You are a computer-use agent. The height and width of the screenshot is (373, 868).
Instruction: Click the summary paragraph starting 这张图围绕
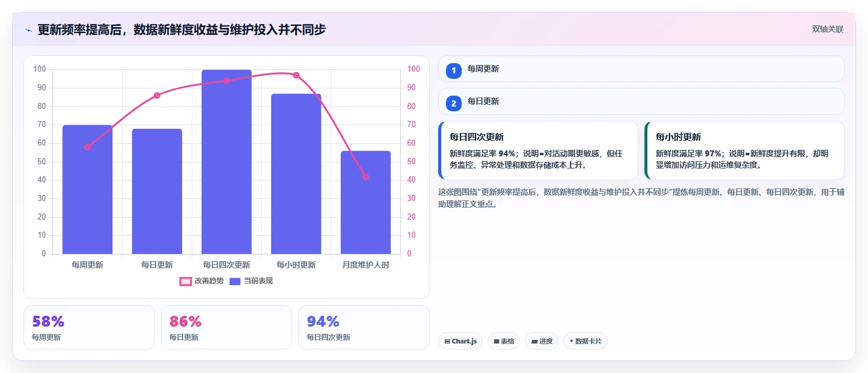click(641, 198)
